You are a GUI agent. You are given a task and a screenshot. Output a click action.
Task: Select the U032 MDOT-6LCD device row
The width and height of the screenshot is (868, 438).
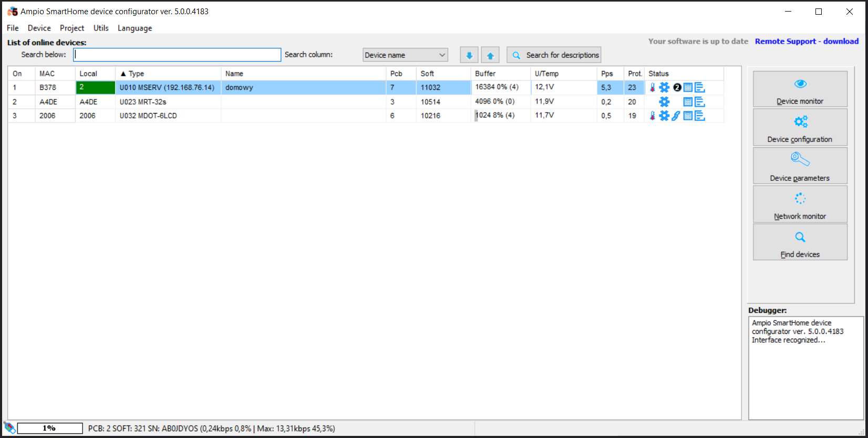[x=366, y=116]
